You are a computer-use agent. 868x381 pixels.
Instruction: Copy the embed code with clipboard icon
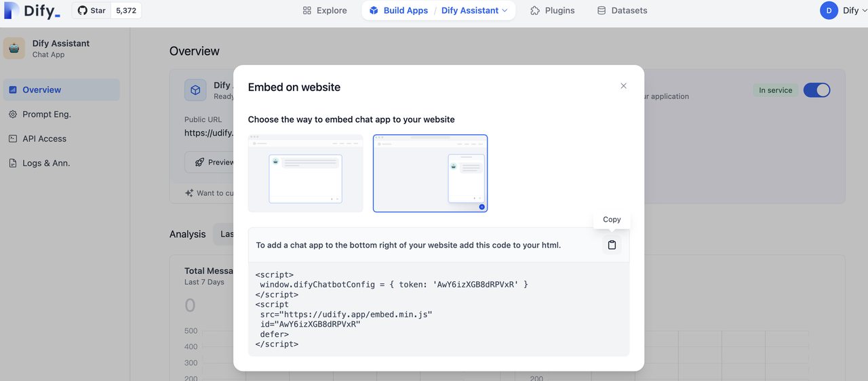(x=612, y=245)
